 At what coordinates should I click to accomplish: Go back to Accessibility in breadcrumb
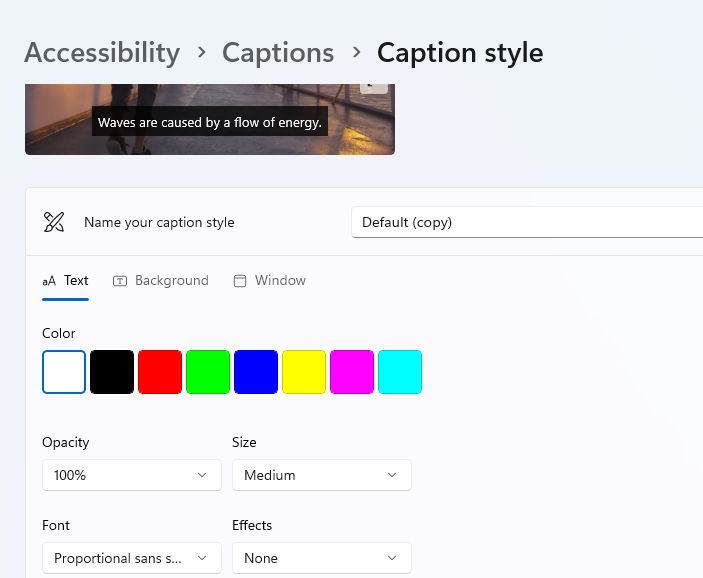click(x=102, y=52)
